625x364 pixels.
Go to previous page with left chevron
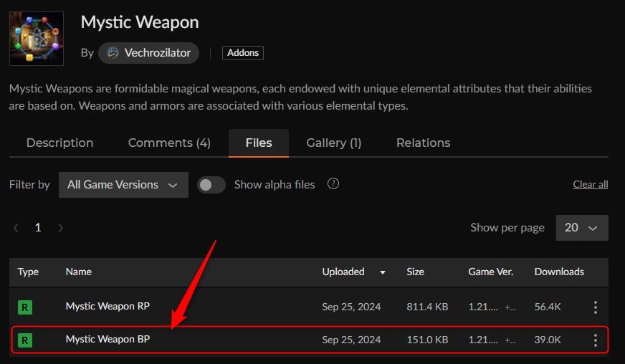pyautogui.click(x=16, y=228)
